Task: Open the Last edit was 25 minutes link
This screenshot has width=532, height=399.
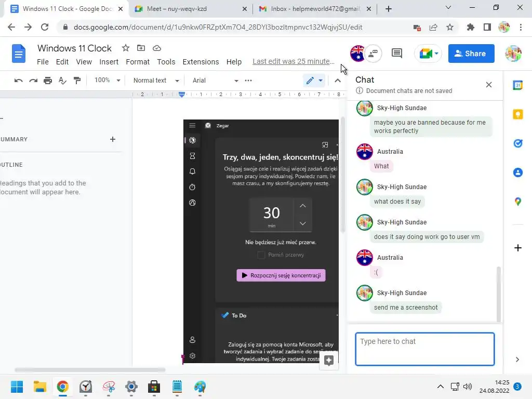Action: coord(293,61)
